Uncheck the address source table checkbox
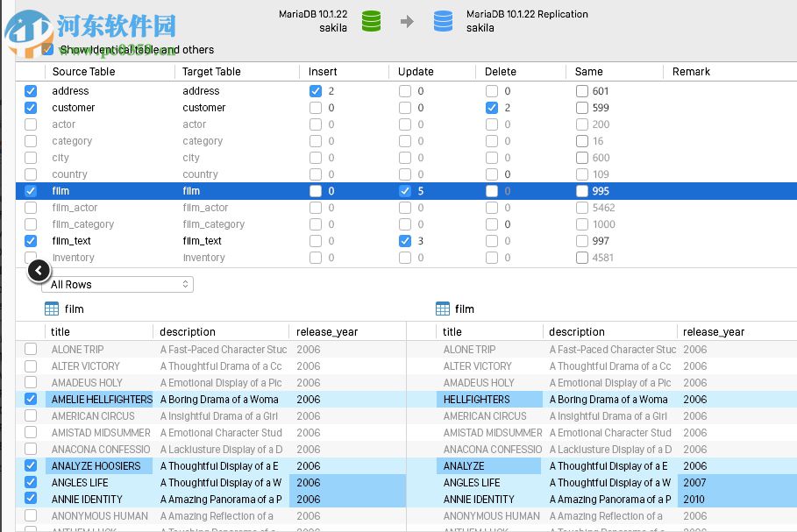The height and width of the screenshot is (532, 797). 31,91
